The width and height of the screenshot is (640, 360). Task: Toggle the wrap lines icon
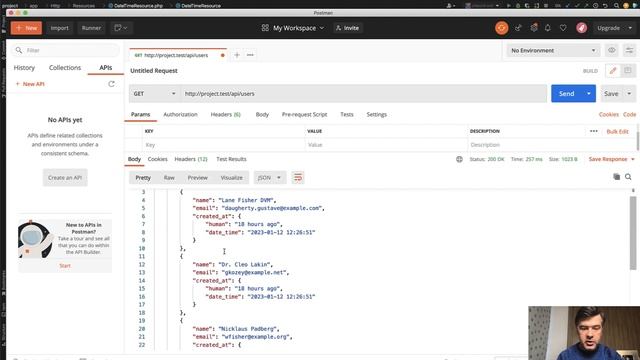coord(298,178)
